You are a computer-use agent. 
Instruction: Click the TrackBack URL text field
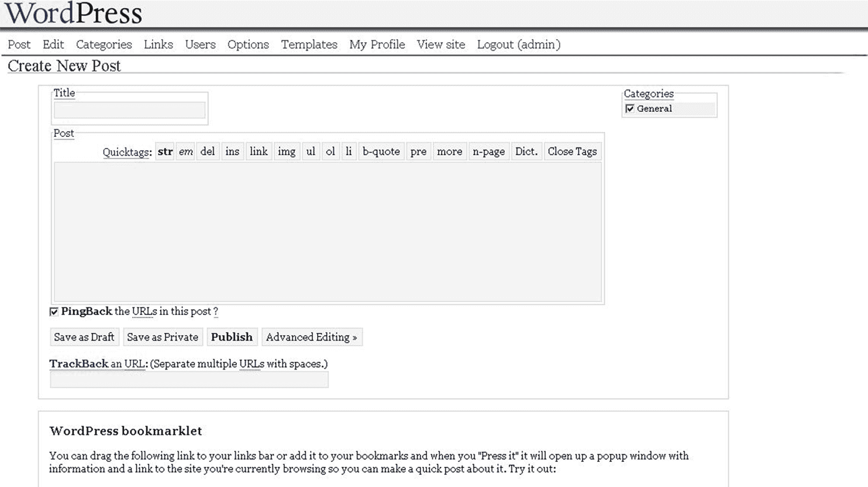coord(189,380)
